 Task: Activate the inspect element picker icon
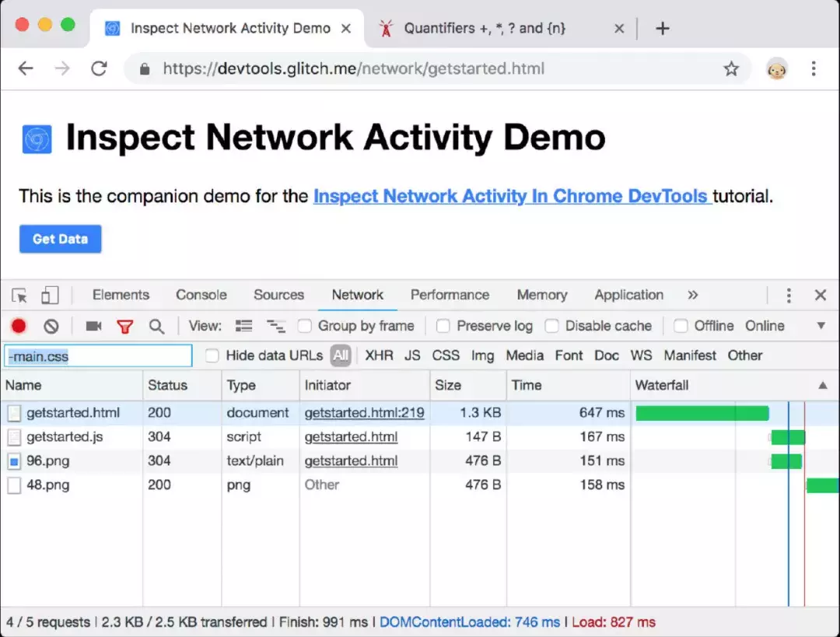click(19, 296)
